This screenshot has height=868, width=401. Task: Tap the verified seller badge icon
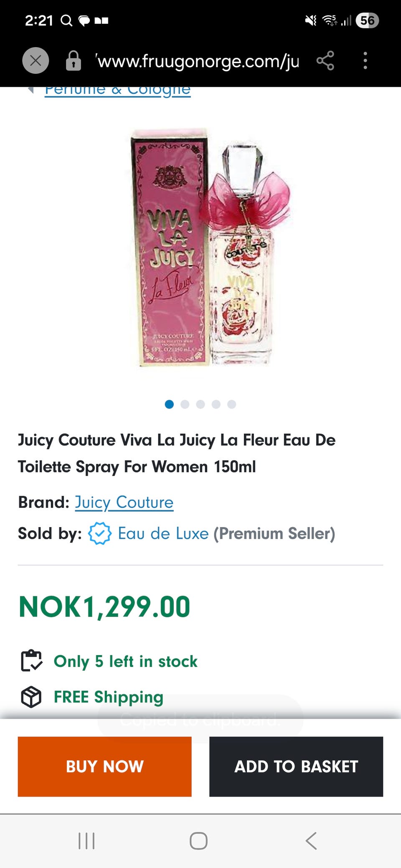coord(99,533)
